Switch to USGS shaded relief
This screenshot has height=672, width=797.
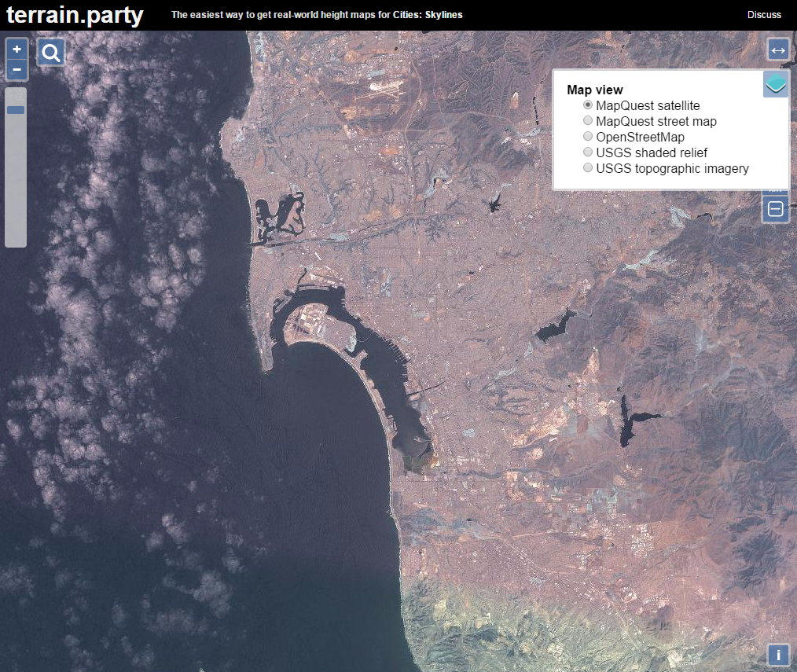point(588,152)
